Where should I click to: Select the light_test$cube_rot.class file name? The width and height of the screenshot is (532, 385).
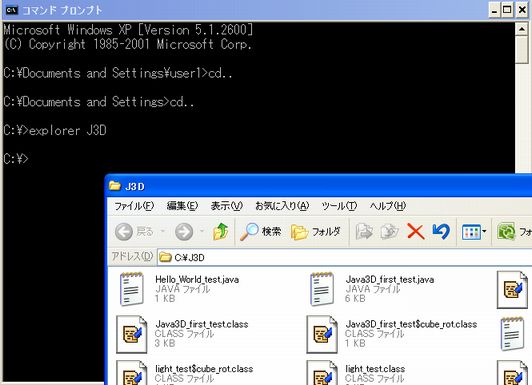pyautogui.click(x=204, y=369)
